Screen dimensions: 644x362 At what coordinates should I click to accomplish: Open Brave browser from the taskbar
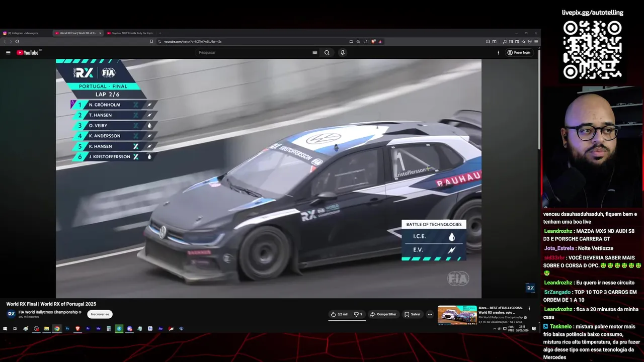click(77, 329)
